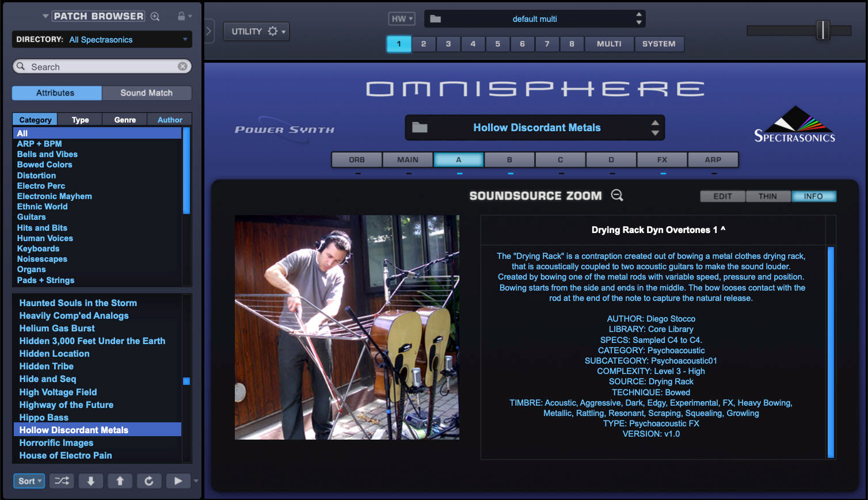Click the Utility gear icon
Image resolution: width=868 pixels, height=500 pixels.
(x=273, y=31)
